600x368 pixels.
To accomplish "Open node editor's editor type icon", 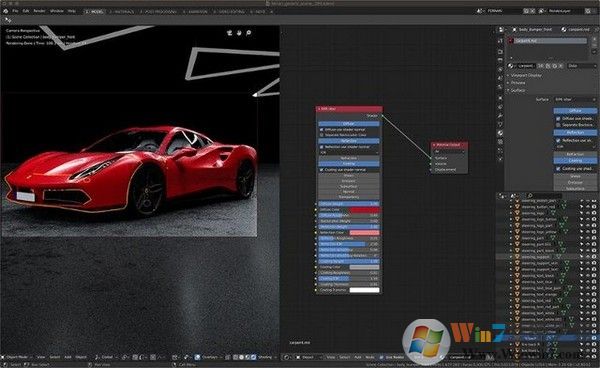I will 286,357.
